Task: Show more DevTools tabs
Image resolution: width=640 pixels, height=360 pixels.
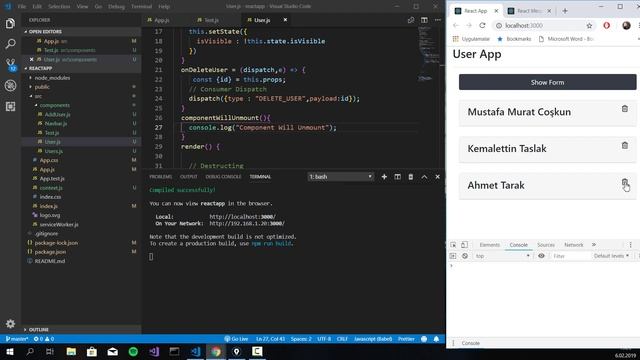Action: 594,245
